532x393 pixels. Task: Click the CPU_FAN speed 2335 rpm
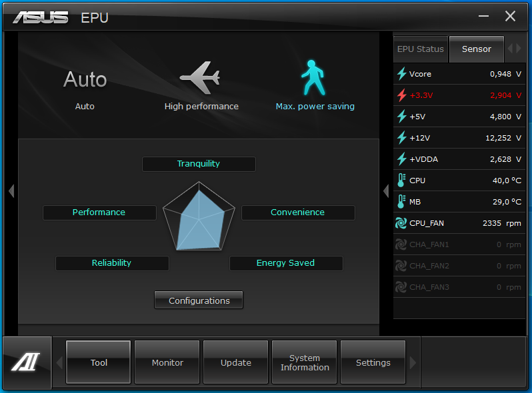(502, 223)
